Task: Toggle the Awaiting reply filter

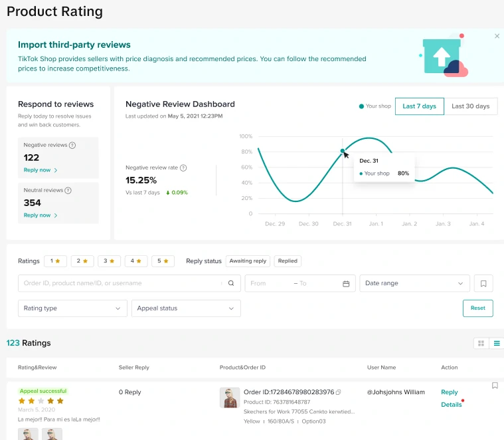Action: tap(248, 261)
